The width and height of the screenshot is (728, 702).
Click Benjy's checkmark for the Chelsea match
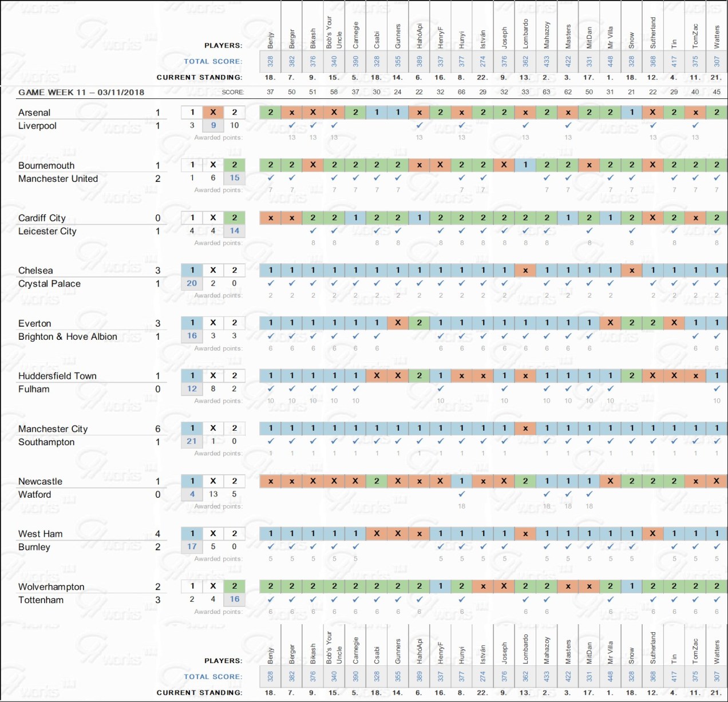tap(271, 283)
